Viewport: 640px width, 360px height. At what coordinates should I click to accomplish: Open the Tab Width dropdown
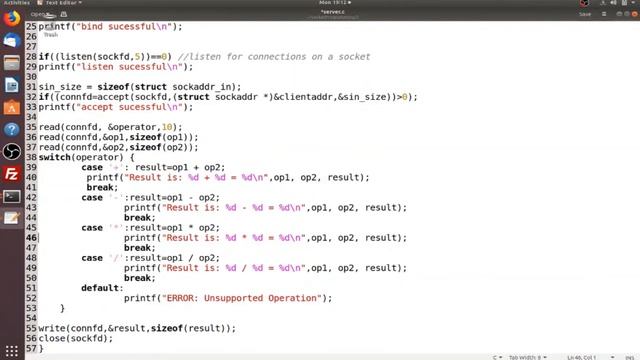coord(528,357)
